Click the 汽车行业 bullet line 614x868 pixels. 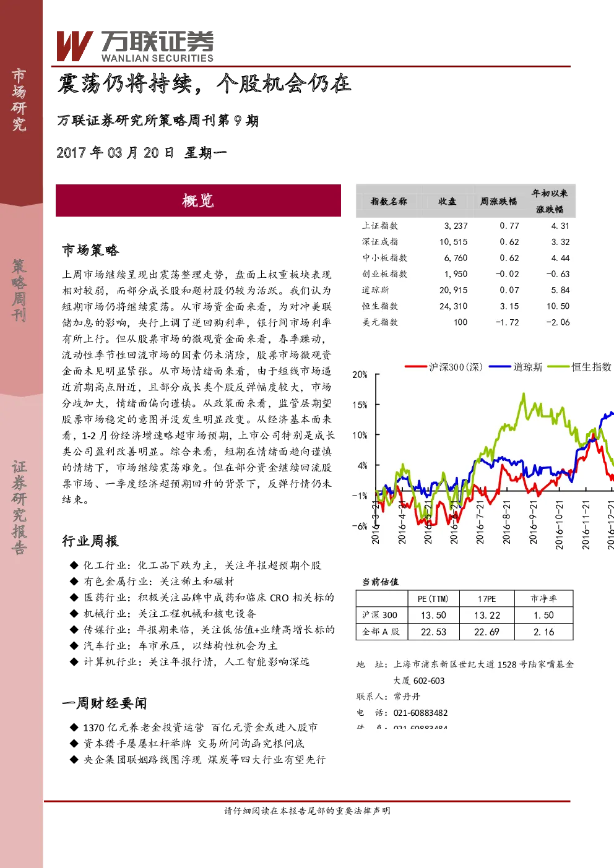(174, 646)
